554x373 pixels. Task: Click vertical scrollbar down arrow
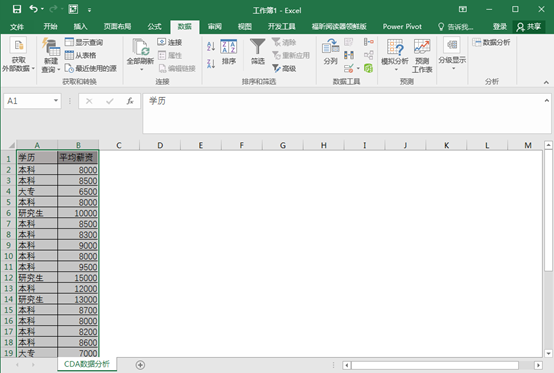pyautogui.click(x=548, y=353)
